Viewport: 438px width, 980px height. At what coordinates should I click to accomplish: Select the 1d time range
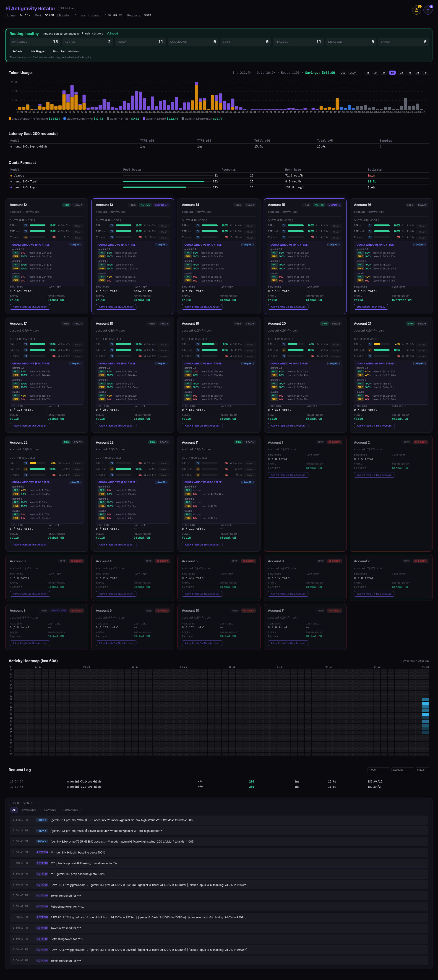pos(409,73)
